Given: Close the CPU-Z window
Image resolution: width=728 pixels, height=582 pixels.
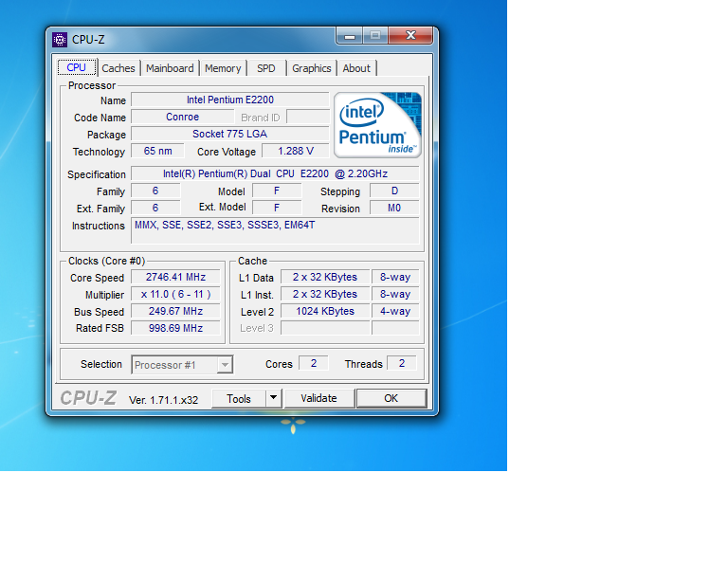Looking at the screenshot, I should pyautogui.click(x=410, y=36).
